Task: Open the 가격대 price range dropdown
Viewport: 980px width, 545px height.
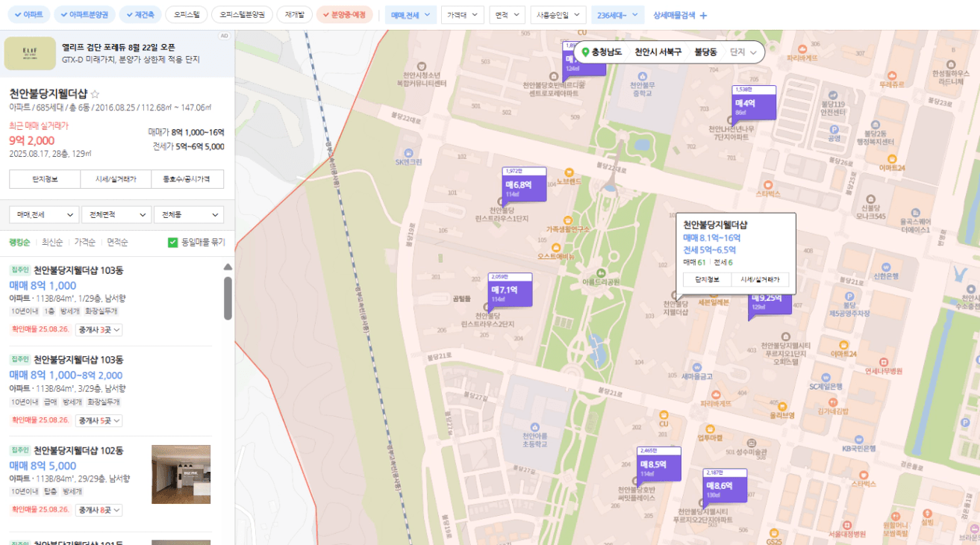Action: (x=463, y=15)
